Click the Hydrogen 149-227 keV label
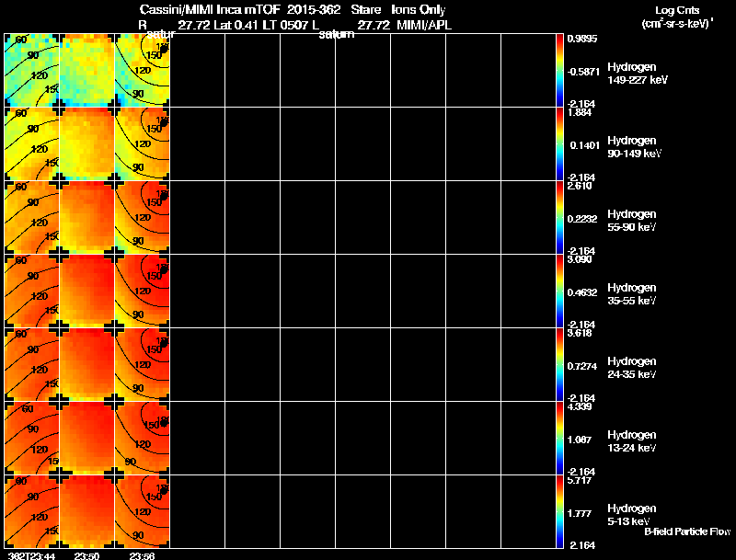The image size is (736, 560). 638,74
